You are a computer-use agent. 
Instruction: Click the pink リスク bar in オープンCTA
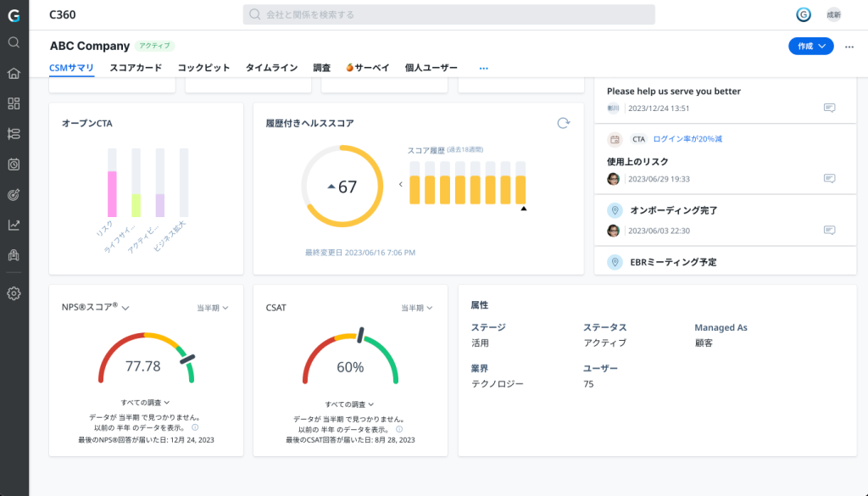click(x=112, y=193)
